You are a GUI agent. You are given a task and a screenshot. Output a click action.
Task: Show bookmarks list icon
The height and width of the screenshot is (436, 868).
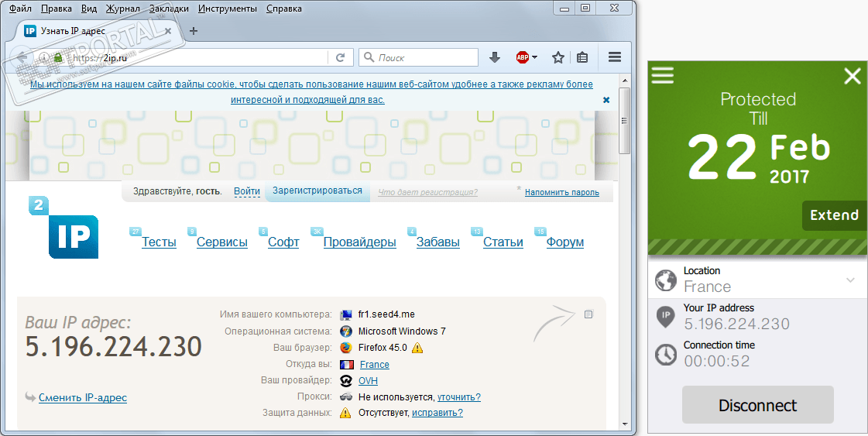click(x=582, y=57)
